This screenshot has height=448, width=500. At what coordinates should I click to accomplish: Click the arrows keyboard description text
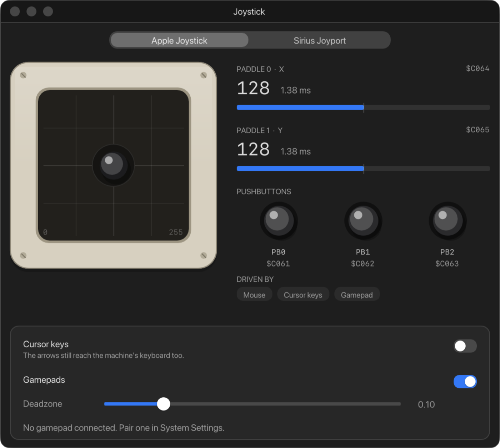pos(104,356)
